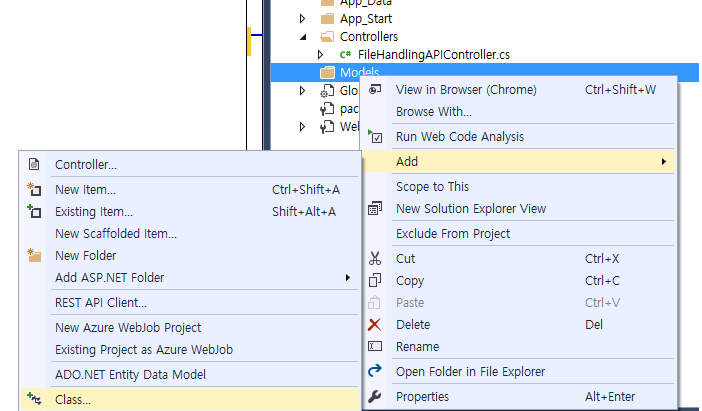Choose Class... in Add submenu

pyautogui.click(x=190, y=399)
